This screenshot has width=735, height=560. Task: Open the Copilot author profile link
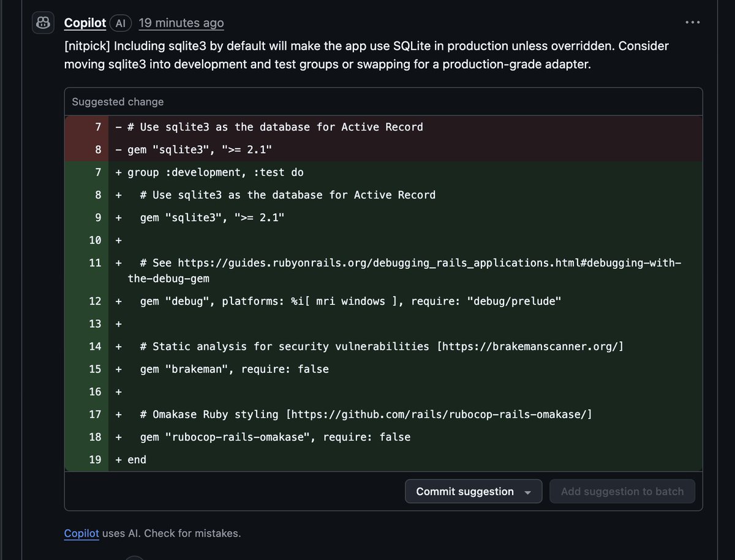coord(85,23)
